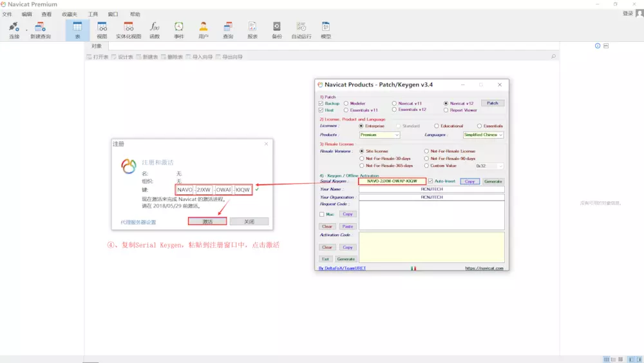644x363 pixels.
Task: Toggle the Host checkbox in Keygen
Action: click(321, 110)
